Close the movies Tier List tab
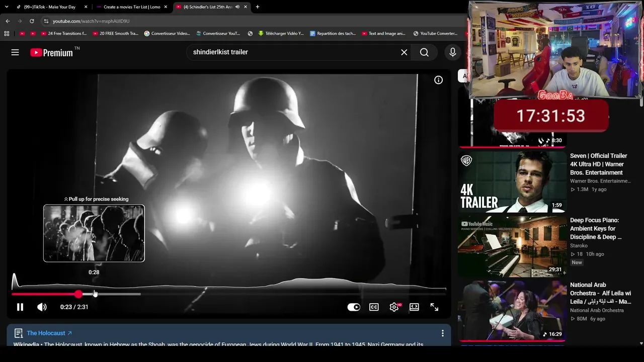The image size is (644, 362). pyautogui.click(x=166, y=7)
